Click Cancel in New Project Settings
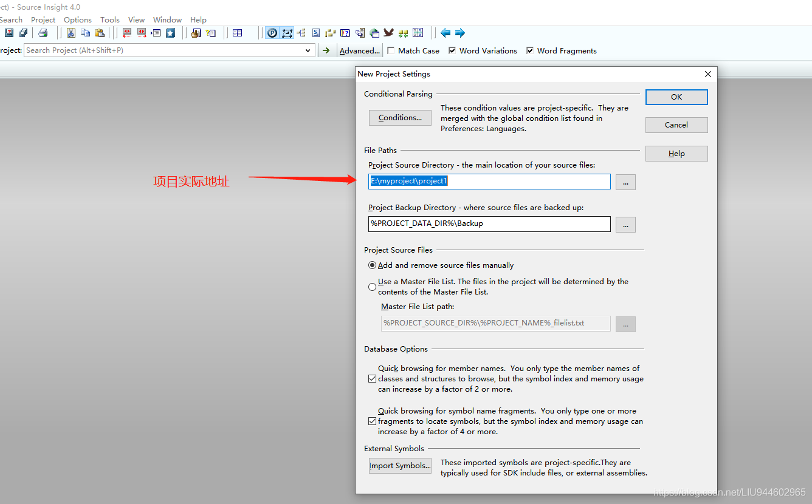 click(x=676, y=125)
